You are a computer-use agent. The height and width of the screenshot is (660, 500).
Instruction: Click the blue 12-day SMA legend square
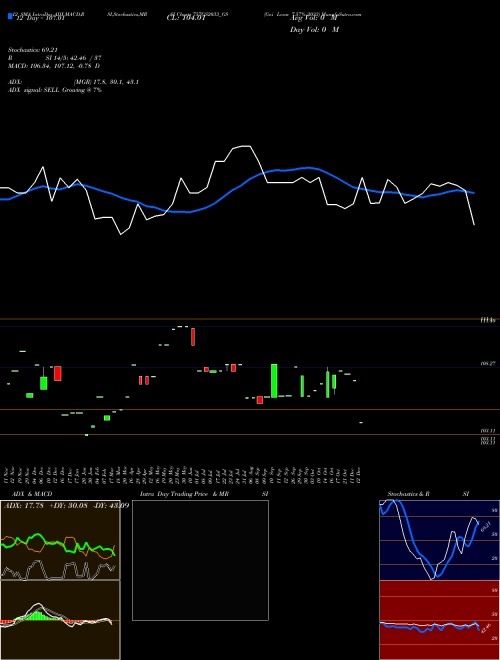point(10,16)
